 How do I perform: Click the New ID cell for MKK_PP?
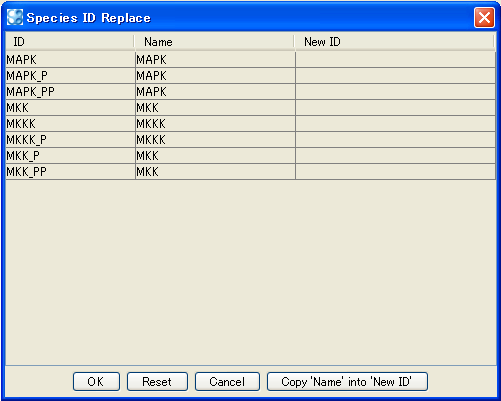395,172
